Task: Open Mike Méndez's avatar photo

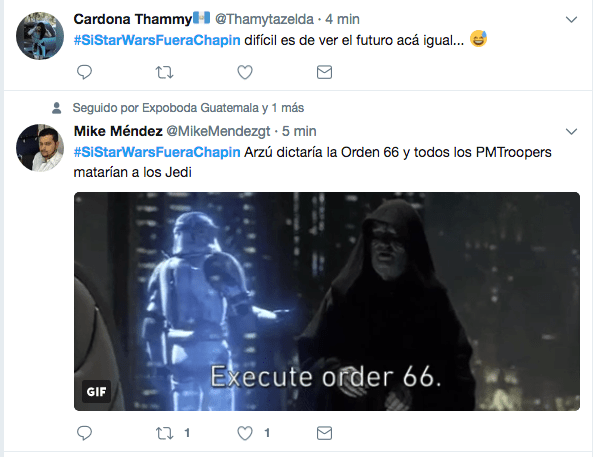Action: click(x=40, y=148)
